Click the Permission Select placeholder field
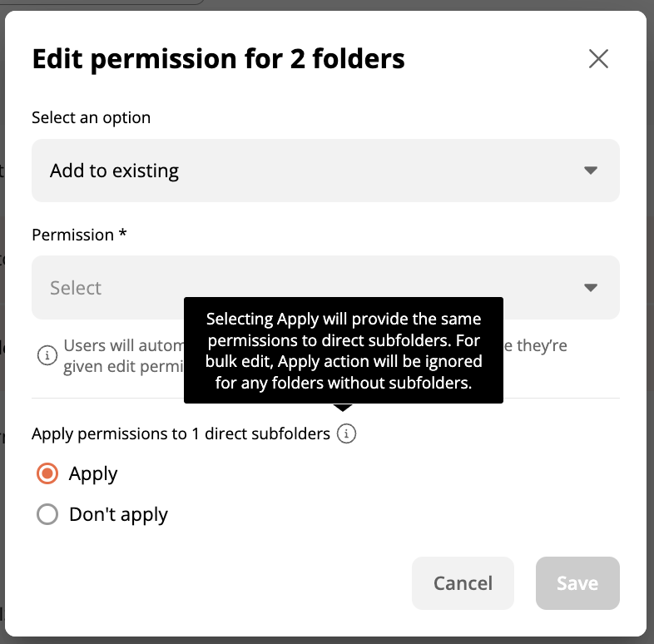Screen dimensions: 654x644 (x=325, y=287)
